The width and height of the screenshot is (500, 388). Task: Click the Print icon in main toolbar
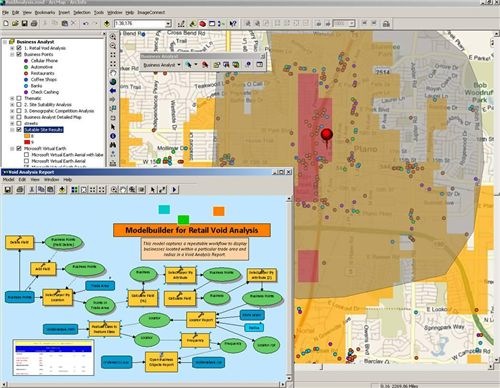tap(34, 23)
